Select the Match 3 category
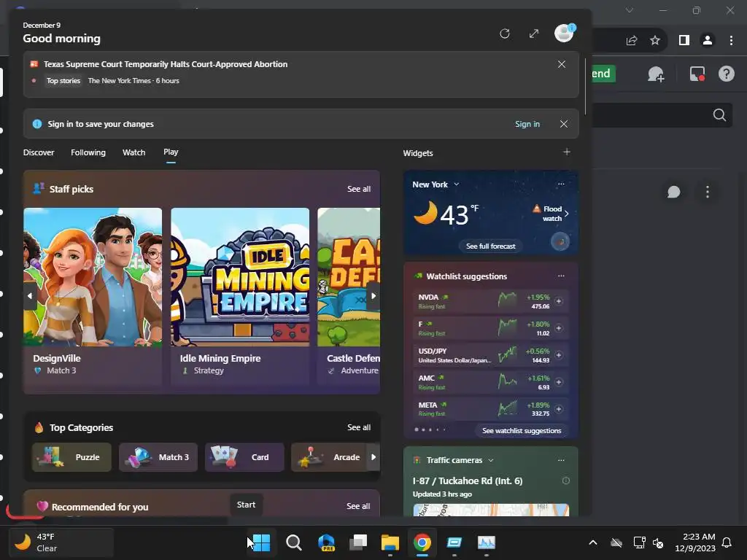747x560 pixels. click(x=158, y=457)
